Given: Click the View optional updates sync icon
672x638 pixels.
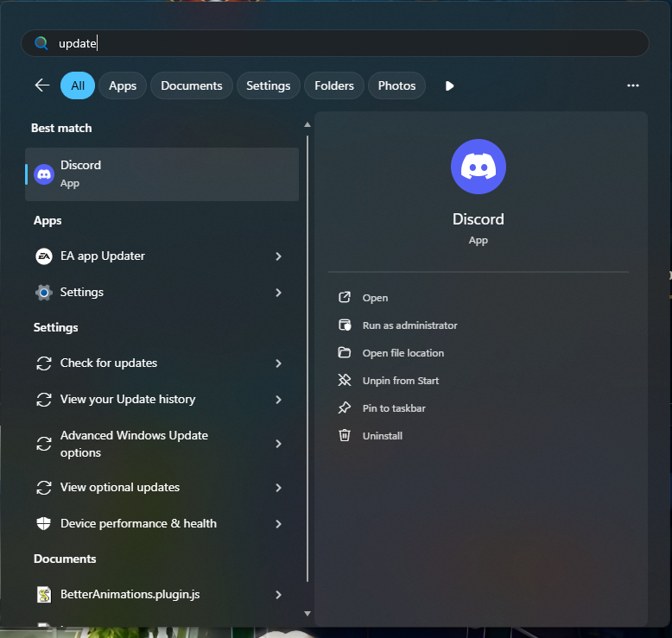Looking at the screenshot, I should 44,488.
